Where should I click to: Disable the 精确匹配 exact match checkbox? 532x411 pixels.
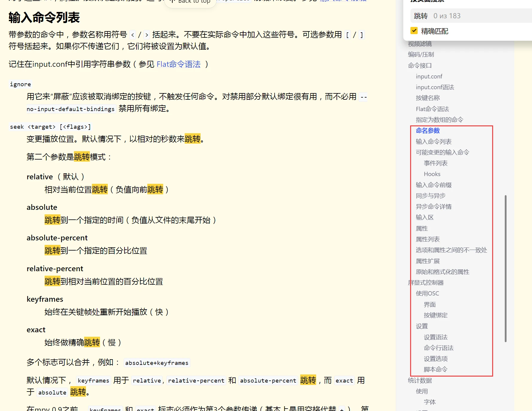414,31
